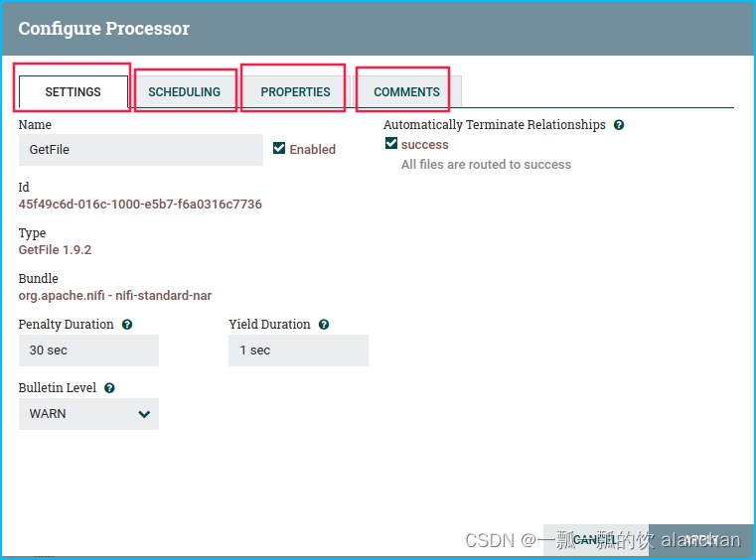Open the PROPERTIES tab
The height and width of the screenshot is (560, 756).
point(295,91)
